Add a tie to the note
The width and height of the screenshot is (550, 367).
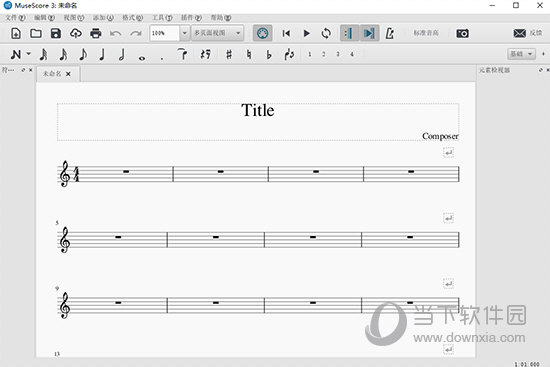coord(182,54)
